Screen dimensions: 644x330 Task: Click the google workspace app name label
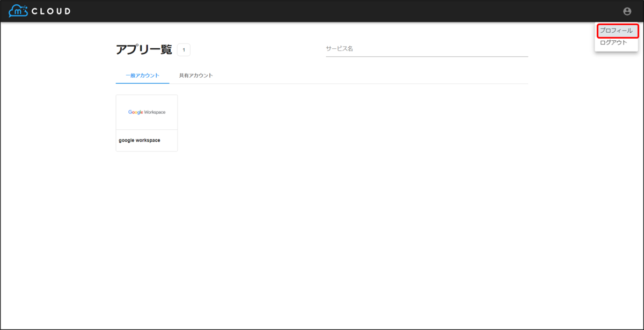tap(140, 141)
